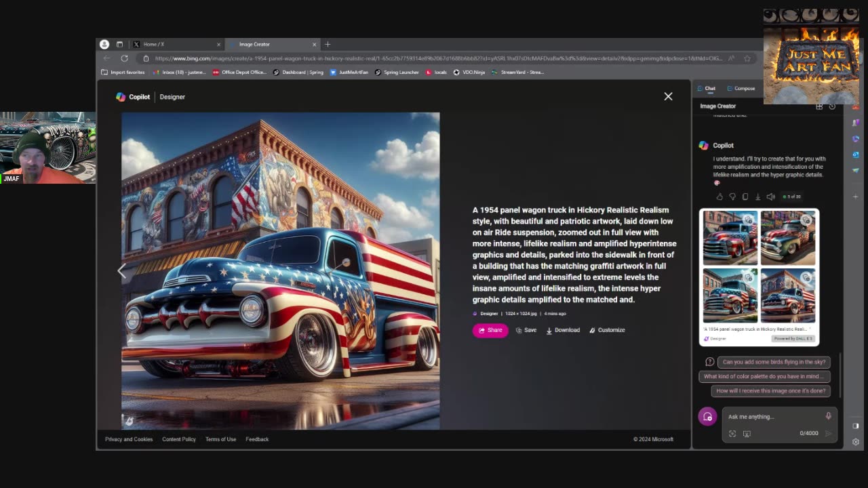868x488 pixels.
Task: Add app with plus in Edge sidebar
Action: pos(856,197)
